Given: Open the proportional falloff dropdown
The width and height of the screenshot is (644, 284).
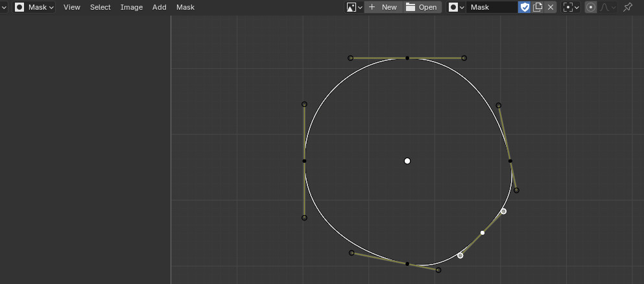Looking at the screenshot, I should (x=608, y=7).
